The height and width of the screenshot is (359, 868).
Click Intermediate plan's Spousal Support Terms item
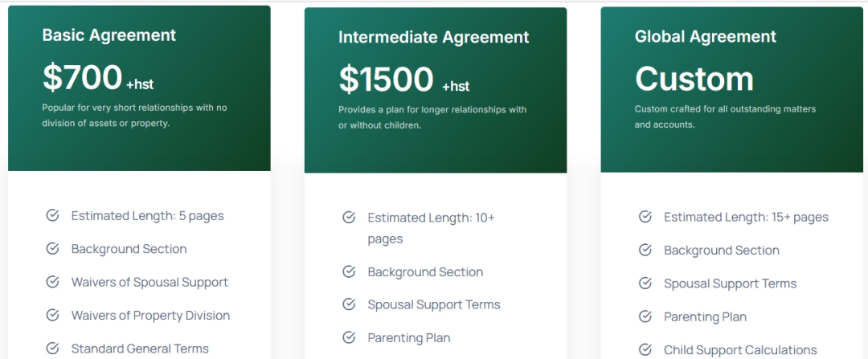coord(434,305)
